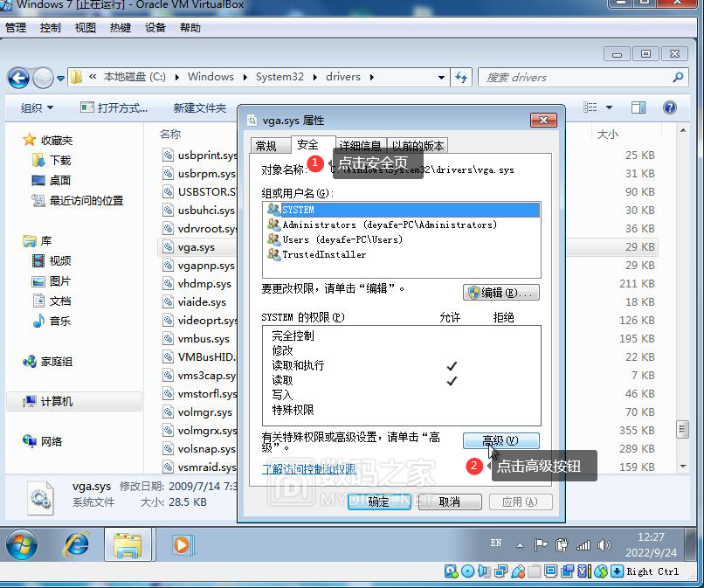Click the Action Center flag tray icon

click(541, 545)
